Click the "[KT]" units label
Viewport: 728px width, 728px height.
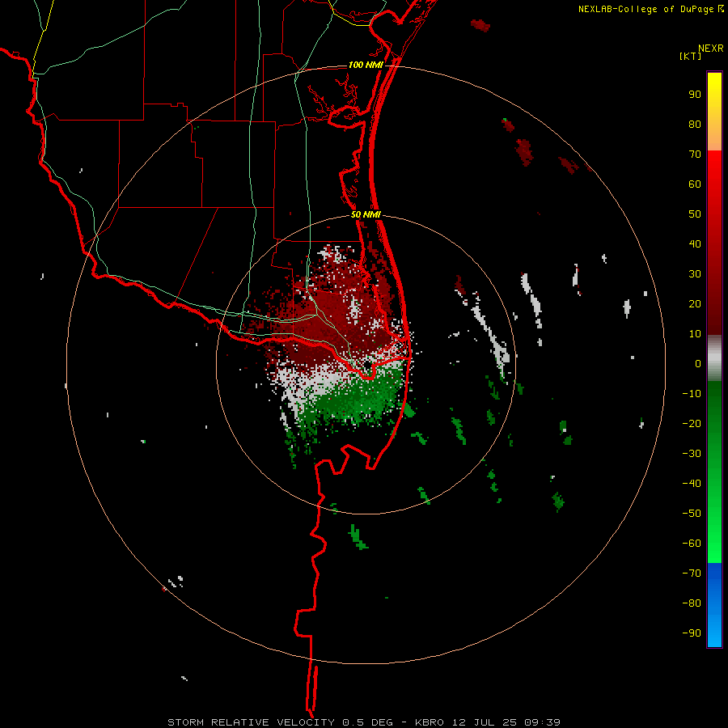pos(691,56)
